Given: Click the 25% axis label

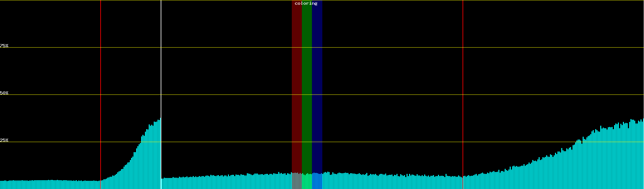Looking at the screenshot, I should click(4, 140).
